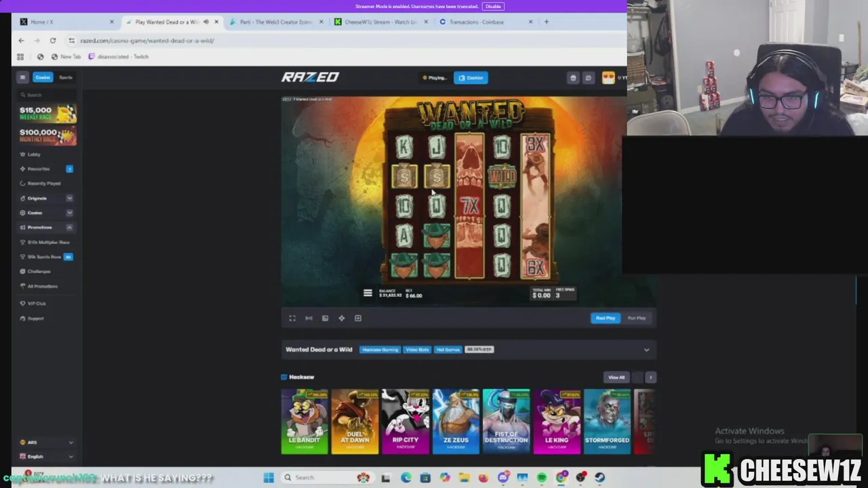This screenshot has width=868, height=488.
Task: Click the Playing balance indicator
Action: pyautogui.click(x=435, y=78)
